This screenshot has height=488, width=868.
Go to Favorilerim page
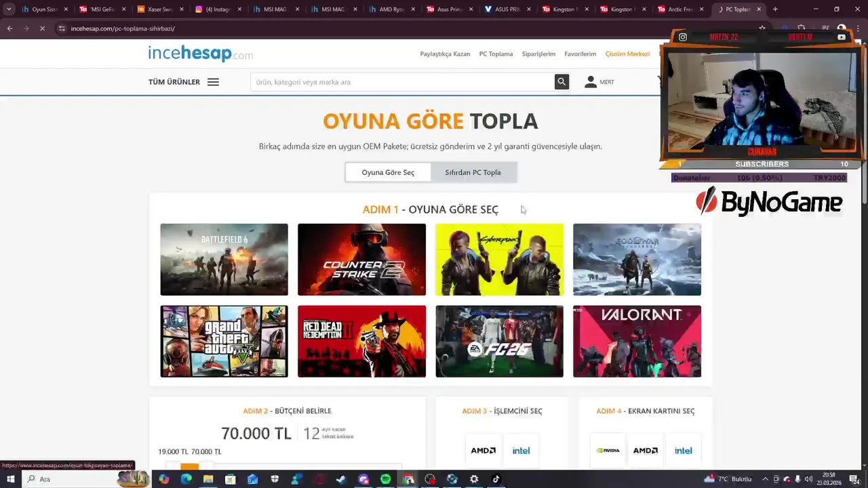pyautogui.click(x=580, y=54)
